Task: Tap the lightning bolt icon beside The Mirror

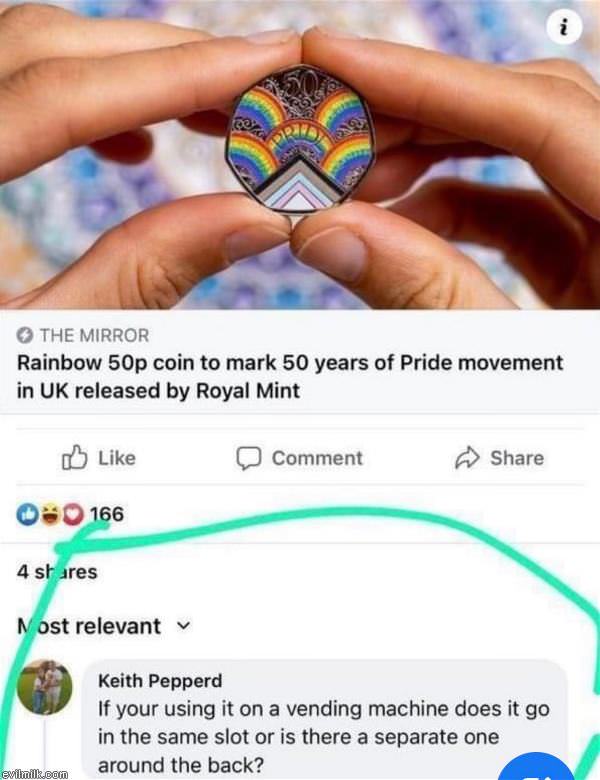Action: (x=24, y=336)
